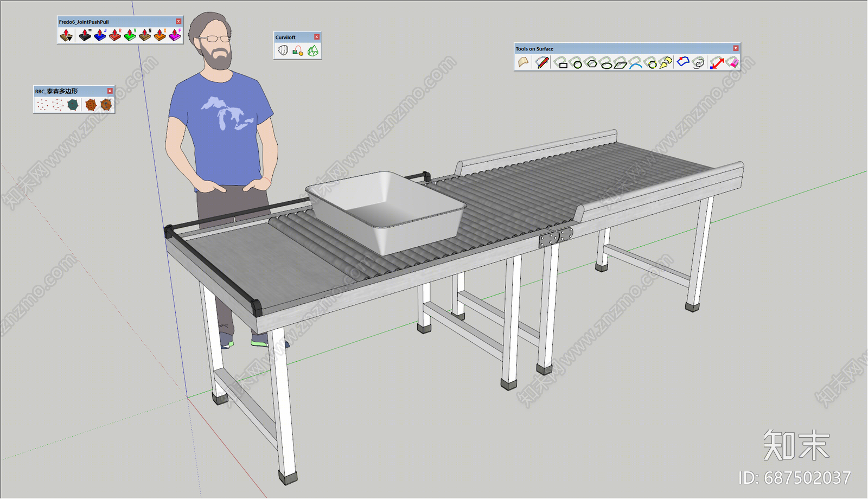The width and height of the screenshot is (868, 499).
Task: Select the metal hinge plate on conveyor frame
Action: [x=556, y=238]
